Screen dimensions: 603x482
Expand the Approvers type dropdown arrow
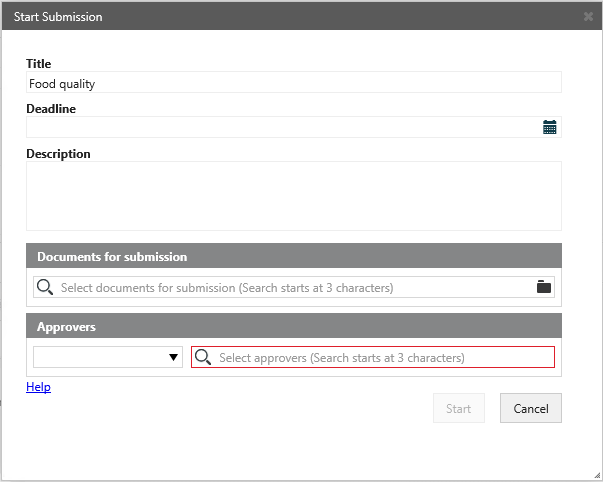click(x=174, y=357)
